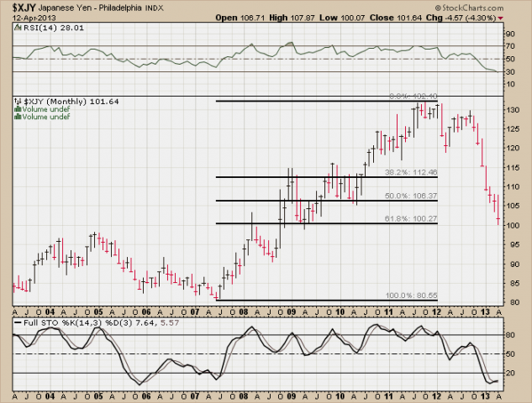Click the 13 year label under the stochastic panel
Image resolution: width=532 pixels, height=403 pixels.
click(x=485, y=396)
